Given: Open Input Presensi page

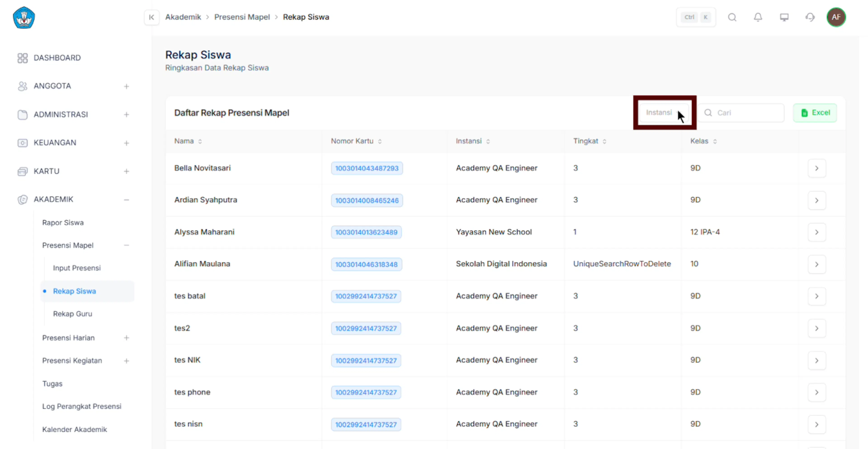Looking at the screenshot, I should (x=77, y=268).
